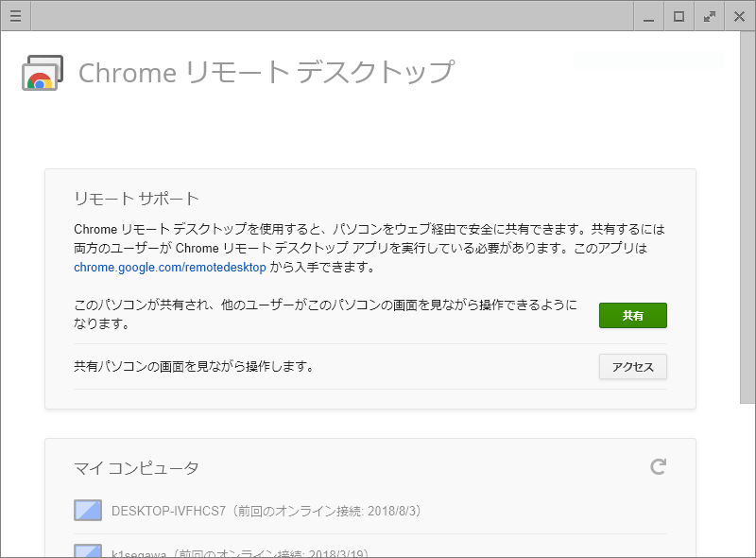
Task: Click text 共有パソコンの画面を見ながら操作します。
Action: pyautogui.click(x=194, y=366)
